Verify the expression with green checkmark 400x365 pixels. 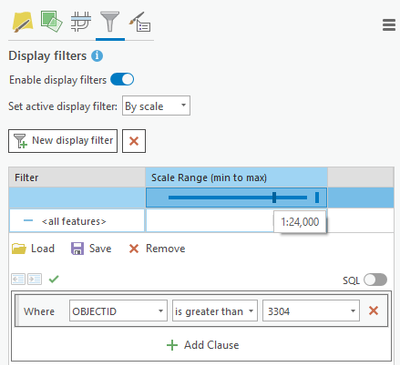(54, 279)
